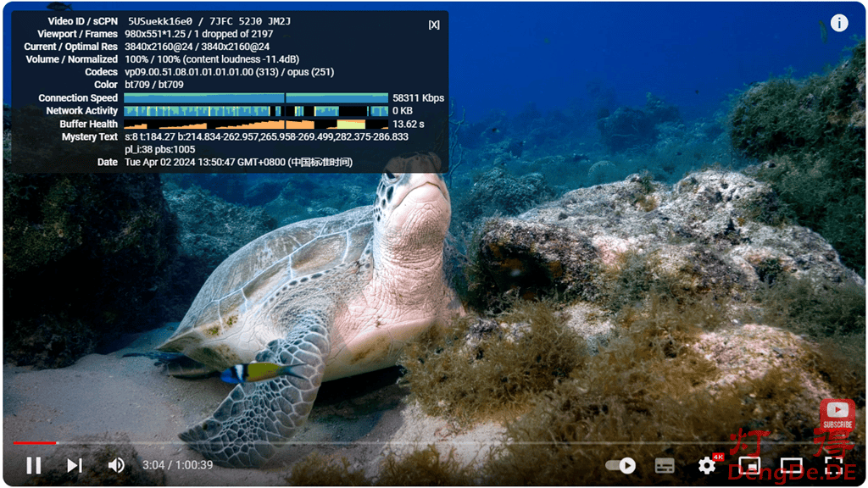Close the stats for nerds panel
Screen dimensions: 868x488
434,25
